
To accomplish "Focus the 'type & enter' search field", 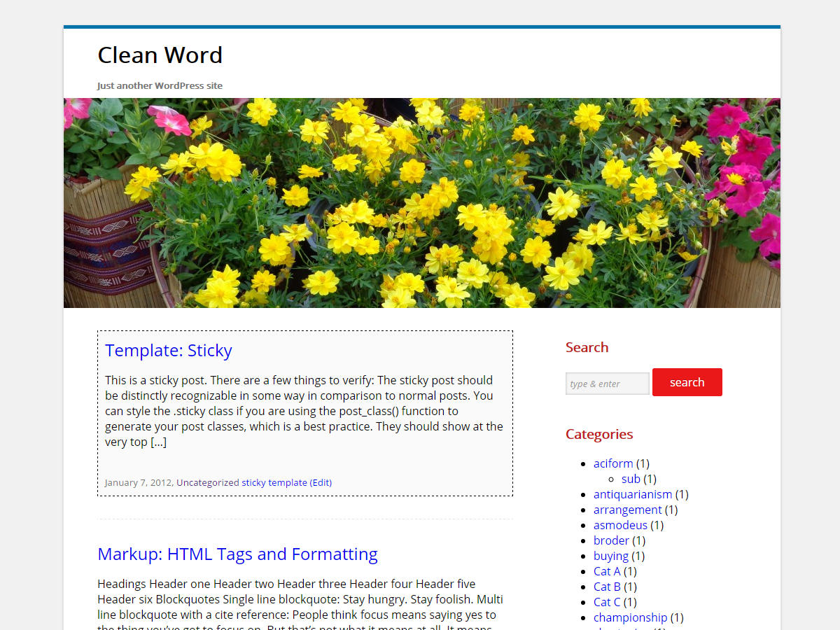I will coord(607,384).
